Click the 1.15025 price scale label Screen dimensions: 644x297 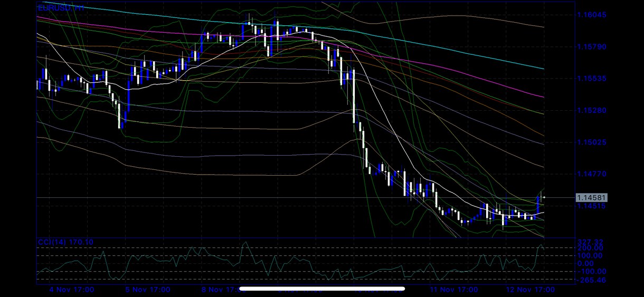point(592,142)
